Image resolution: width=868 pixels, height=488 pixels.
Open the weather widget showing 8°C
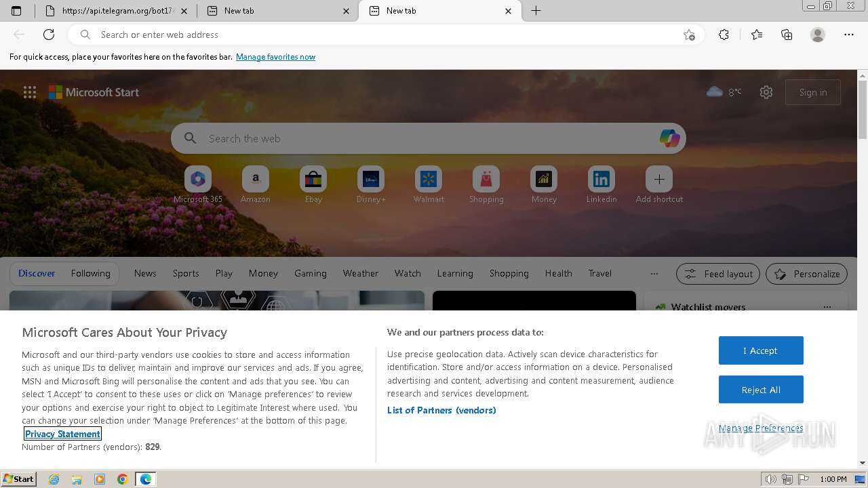(x=724, y=92)
